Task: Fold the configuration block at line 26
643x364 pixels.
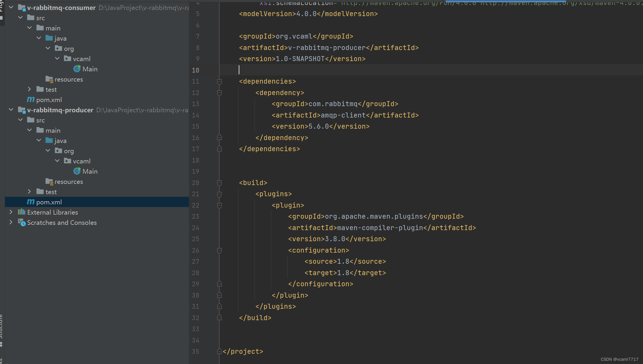Action: pyautogui.click(x=219, y=251)
